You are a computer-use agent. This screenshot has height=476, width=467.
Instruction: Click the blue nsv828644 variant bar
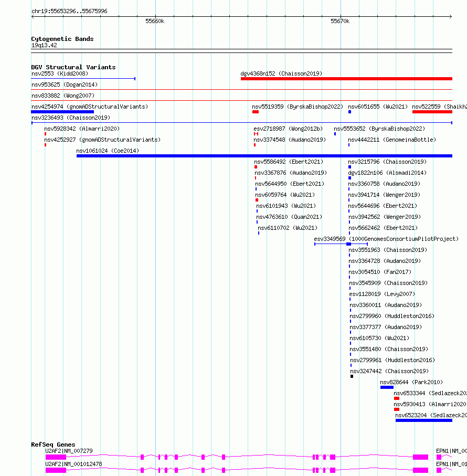(387, 387)
